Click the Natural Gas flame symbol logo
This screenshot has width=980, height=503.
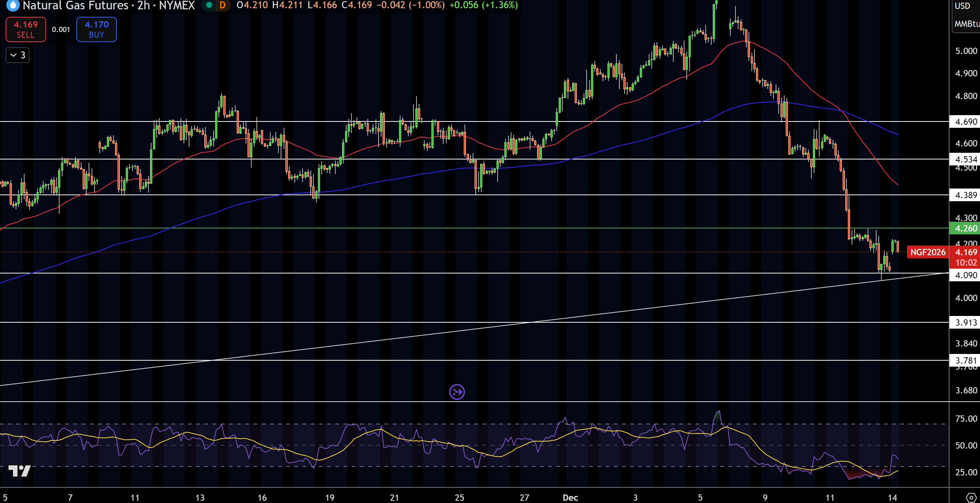click(x=13, y=5)
